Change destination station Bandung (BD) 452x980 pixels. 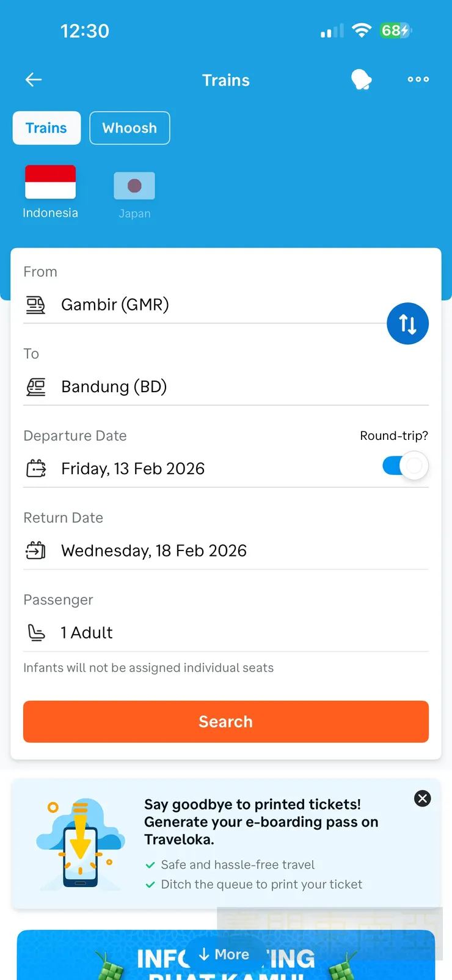(x=114, y=387)
